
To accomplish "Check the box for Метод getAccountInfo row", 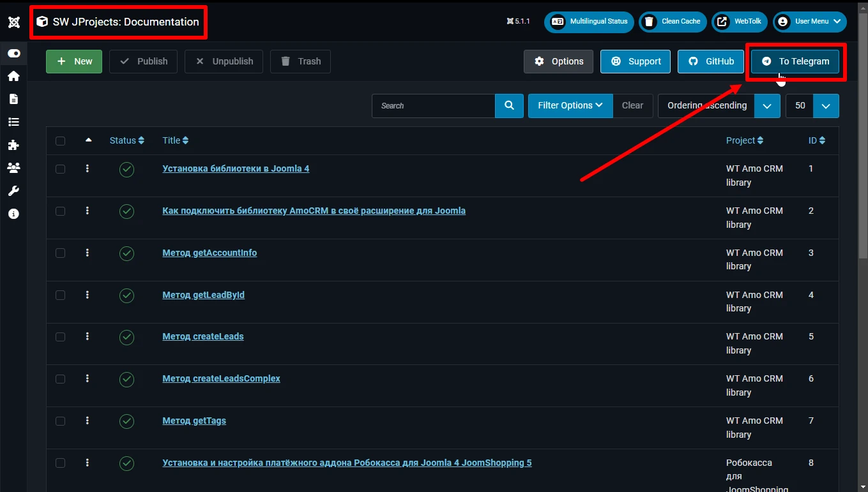I will click(x=60, y=253).
